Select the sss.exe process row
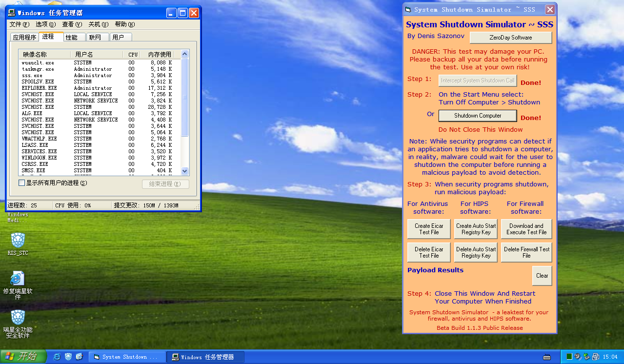This screenshot has width=624, height=364. [x=32, y=76]
